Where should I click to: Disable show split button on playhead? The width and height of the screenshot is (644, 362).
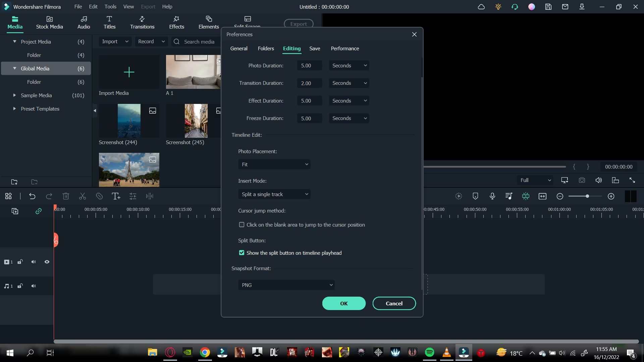tap(241, 252)
